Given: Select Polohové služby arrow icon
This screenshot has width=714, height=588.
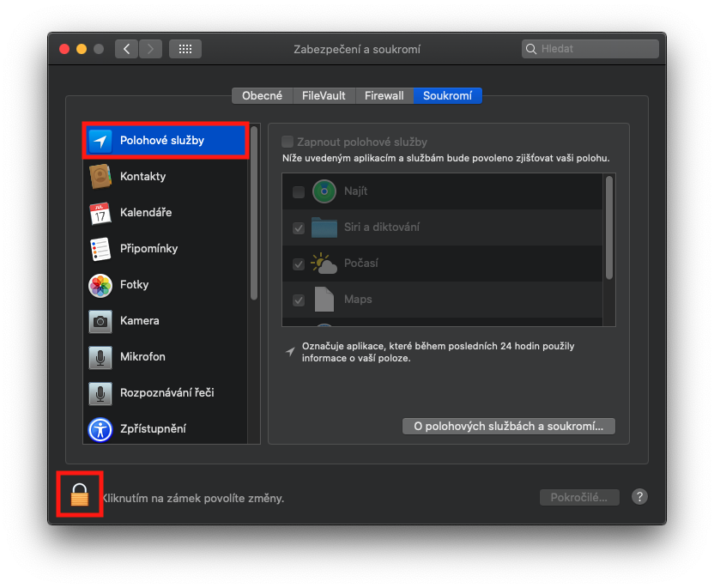Looking at the screenshot, I should point(100,141).
